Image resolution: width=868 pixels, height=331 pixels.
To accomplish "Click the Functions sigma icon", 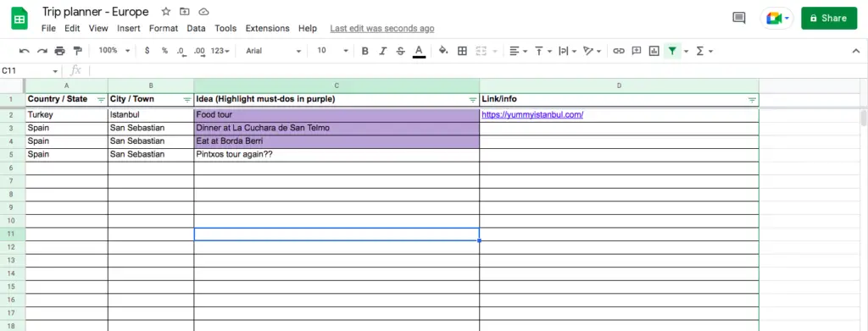I will (699, 51).
